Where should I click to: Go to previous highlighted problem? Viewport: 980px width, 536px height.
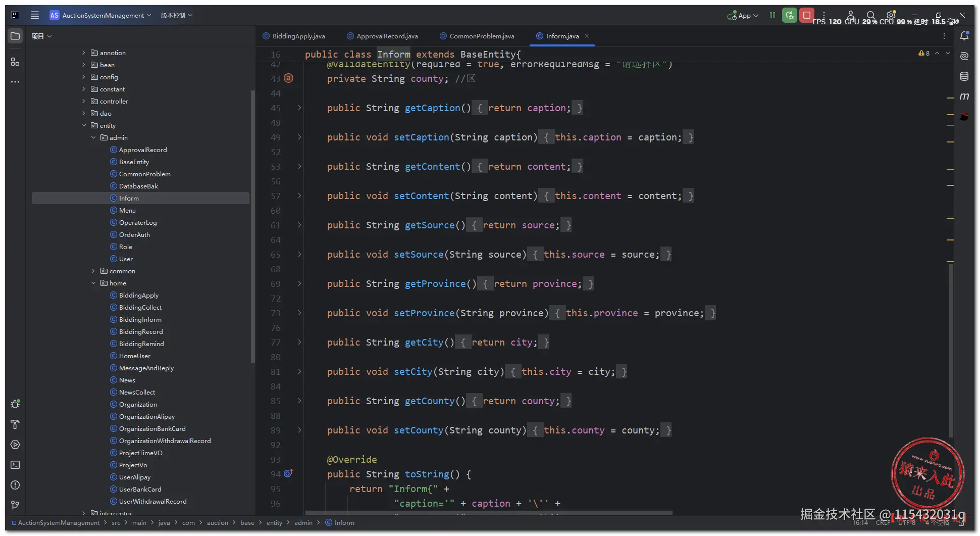click(937, 53)
